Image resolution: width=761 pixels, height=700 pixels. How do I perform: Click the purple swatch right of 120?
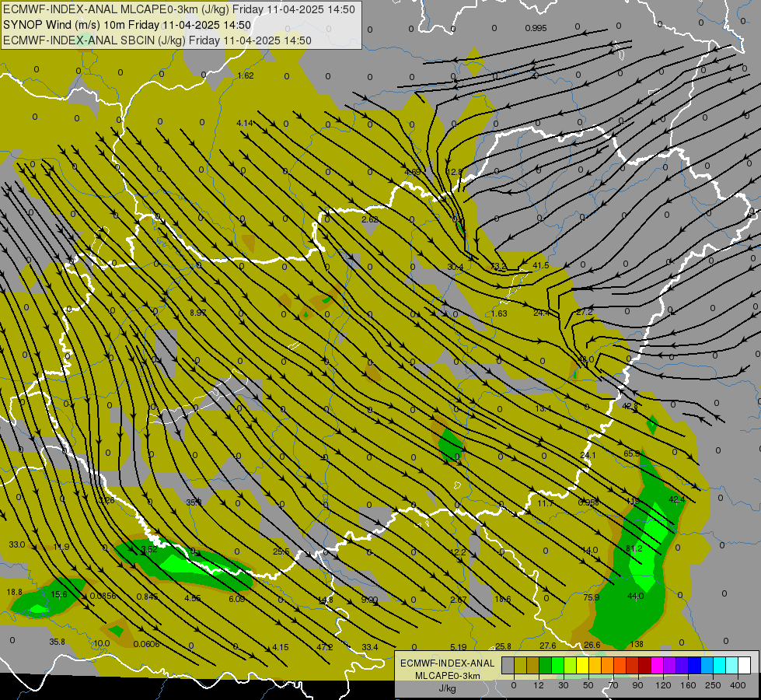pyautogui.click(x=670, y=665)
